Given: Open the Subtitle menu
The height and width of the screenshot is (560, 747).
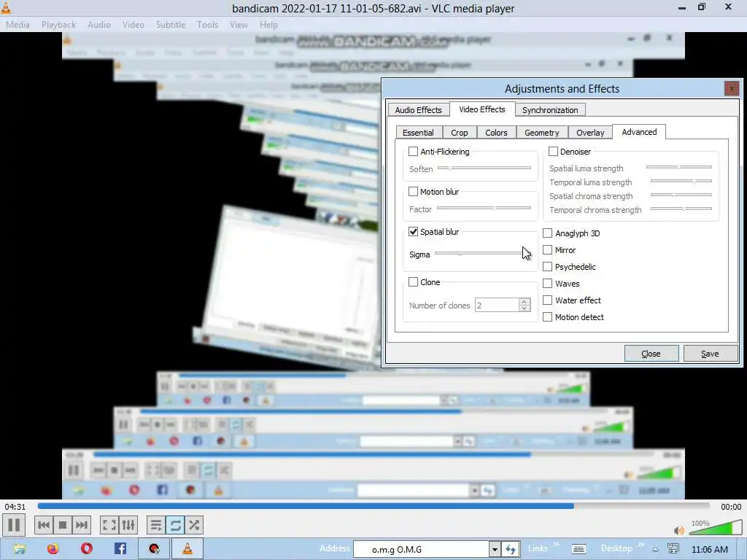Looking at the screenshot, I should click(171, 25).
